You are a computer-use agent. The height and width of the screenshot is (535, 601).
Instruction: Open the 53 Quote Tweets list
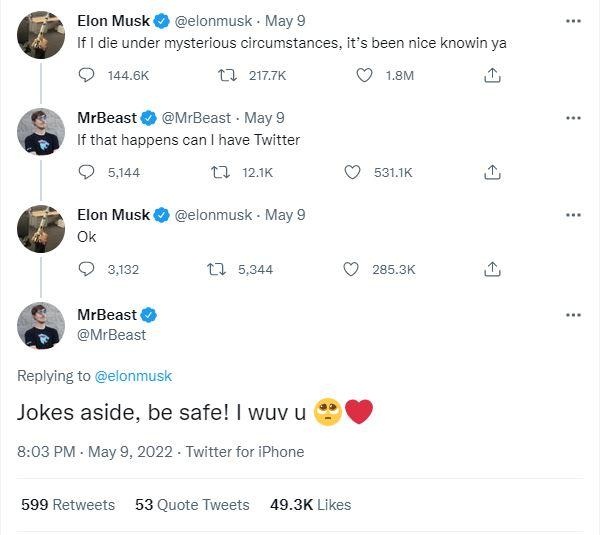192,505
